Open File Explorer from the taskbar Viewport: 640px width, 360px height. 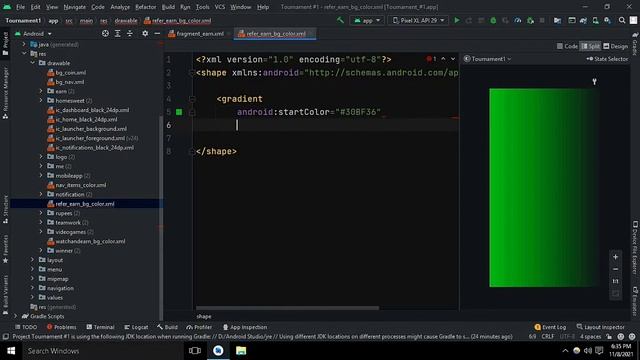241,351
